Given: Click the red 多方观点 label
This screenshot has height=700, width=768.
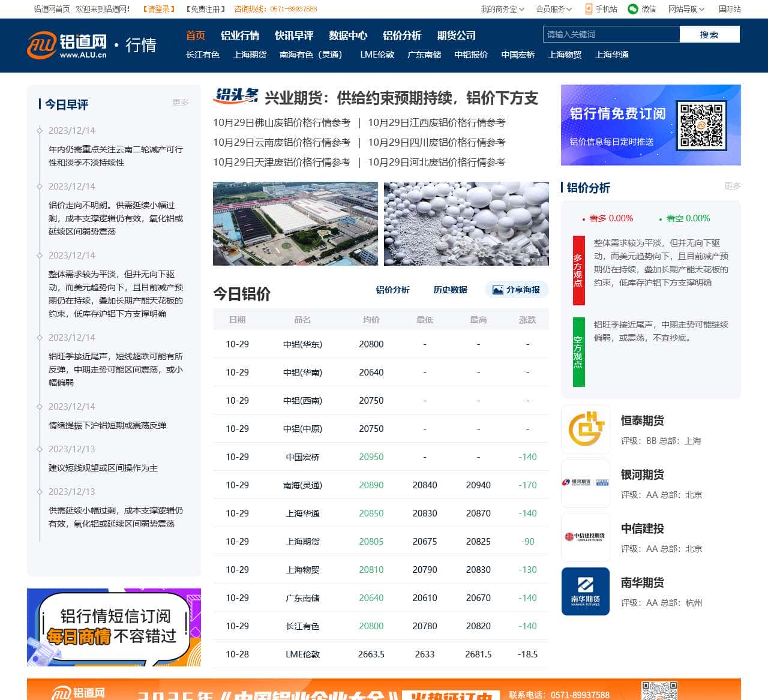Looking at the screenshot, I should coord(578,271).
